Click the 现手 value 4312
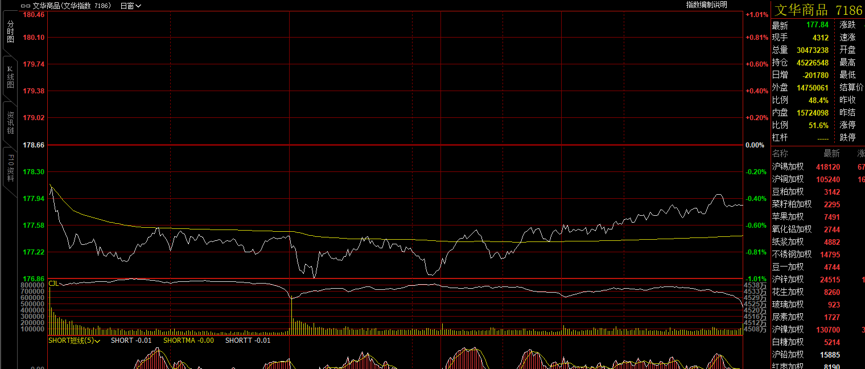Screen dimensions: 865x369 pyautogui.click(x=820, y=38)
